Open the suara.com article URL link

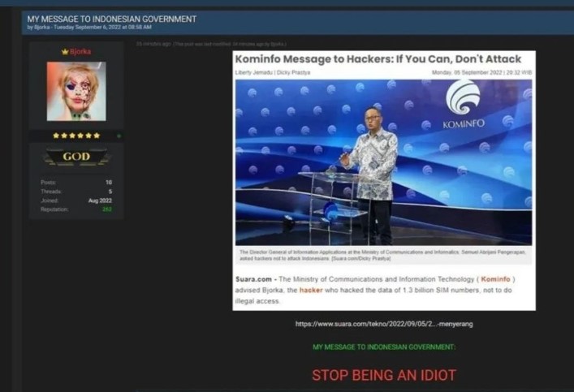[384, 324]
